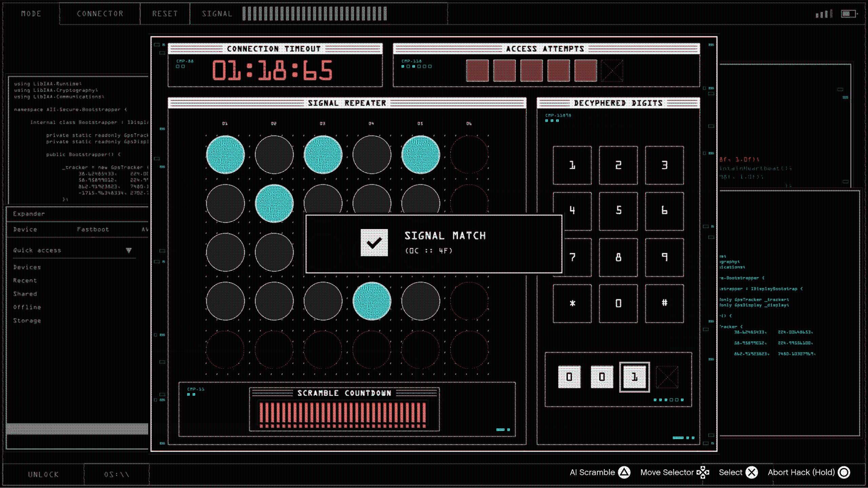The height and width of the screenshot is (488, 868).
Task: Select the RESET tab
Action: point(165,14)
